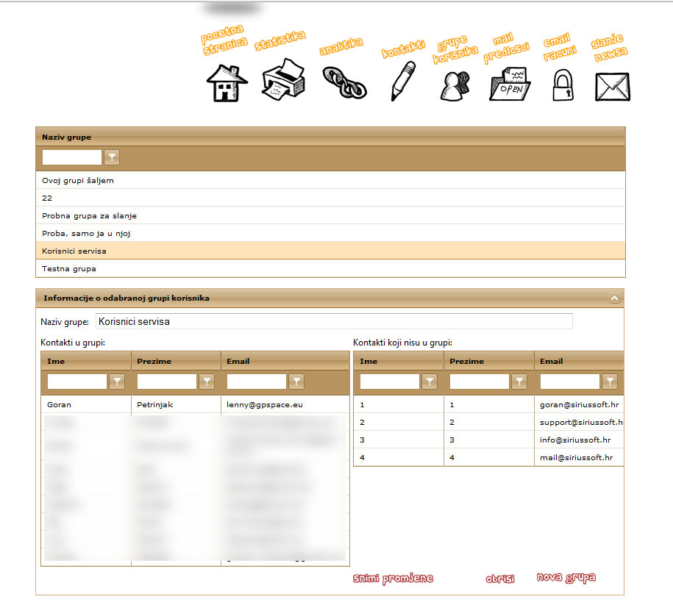Click the 'obrisi' delete button
The image size is (673, 616).
[500, 579]
